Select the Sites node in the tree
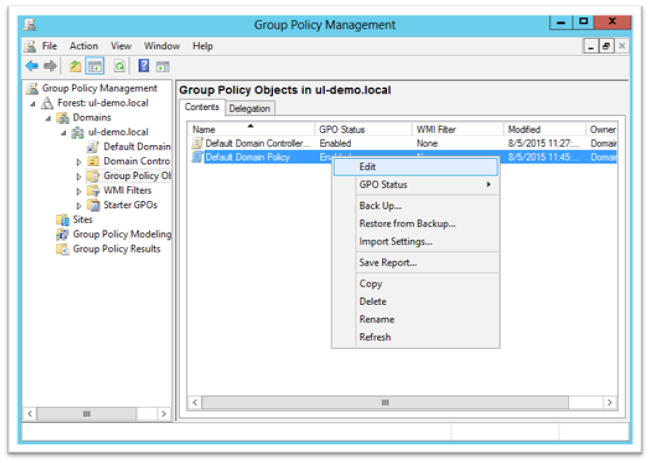Viewport: 650px width, 463px height. click(82, 219)
